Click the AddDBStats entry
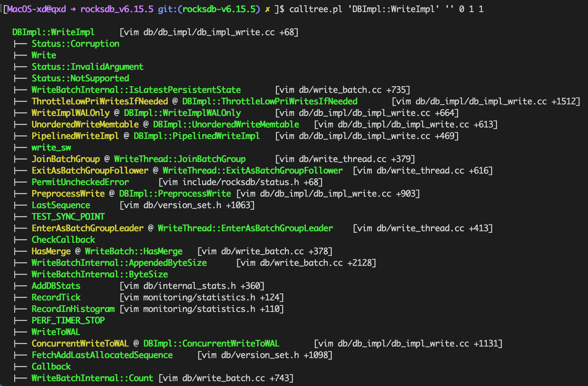The height and width of the screenshot is (386, 588). pyautogui.click(x=56, y=286)
